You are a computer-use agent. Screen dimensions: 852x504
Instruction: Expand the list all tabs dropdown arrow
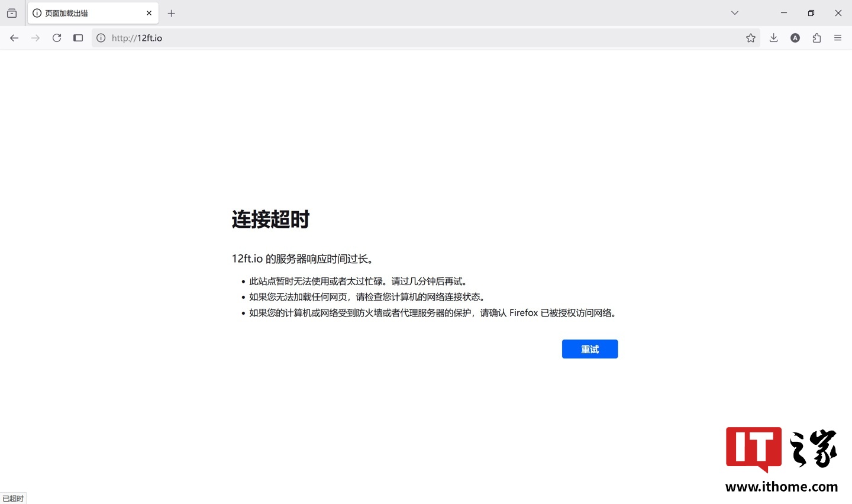pos(735,13)
